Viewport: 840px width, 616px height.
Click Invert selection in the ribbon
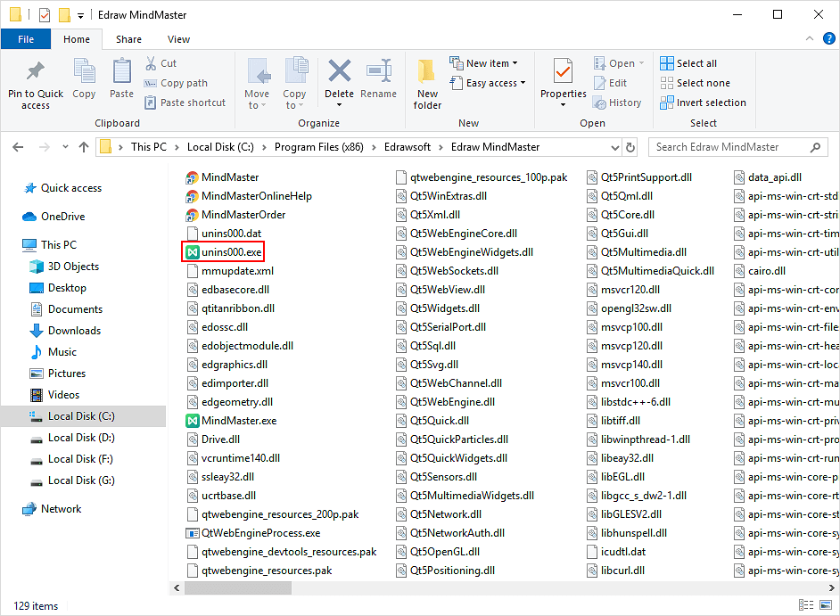point(703,103)
